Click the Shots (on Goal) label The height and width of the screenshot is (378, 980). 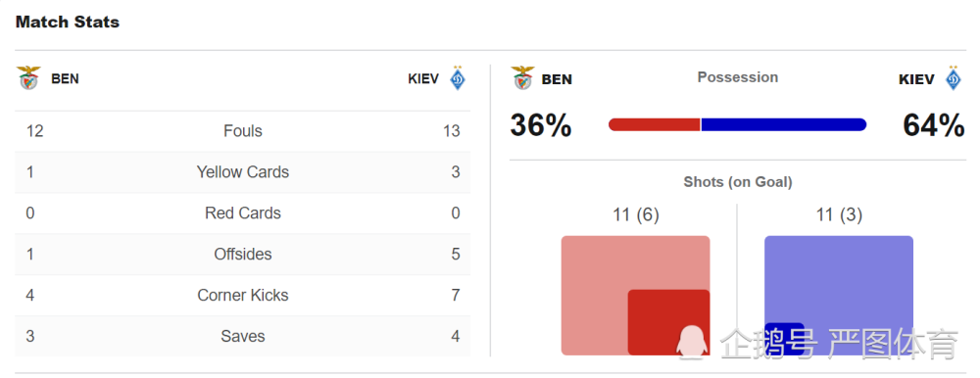point(738,182)
